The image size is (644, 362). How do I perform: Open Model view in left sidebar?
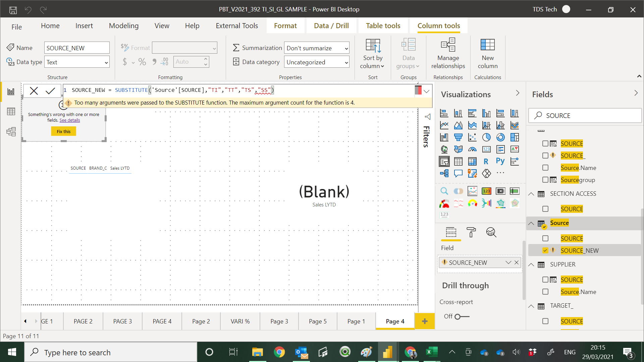(x=11, y=131)
